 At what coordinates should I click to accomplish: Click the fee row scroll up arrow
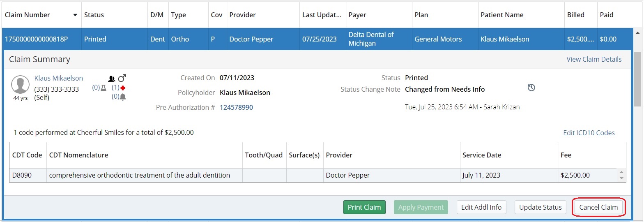[x=621, y=173]
